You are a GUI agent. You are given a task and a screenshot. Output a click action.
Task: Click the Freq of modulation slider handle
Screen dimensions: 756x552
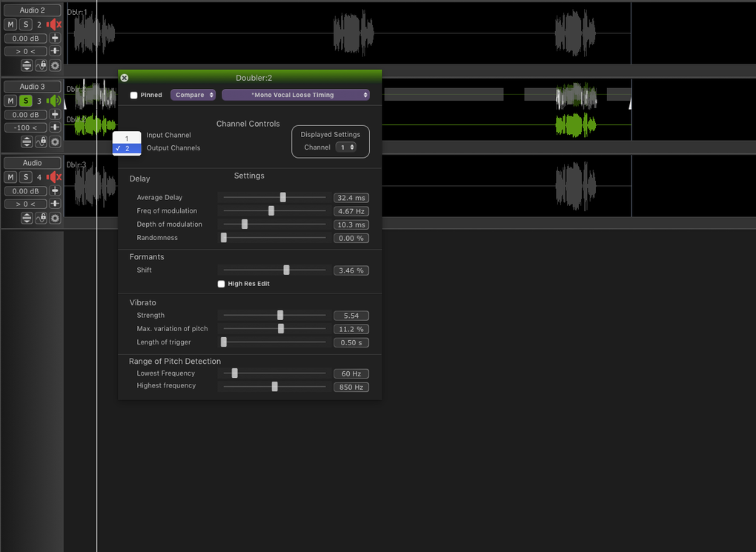pos(271,210)
